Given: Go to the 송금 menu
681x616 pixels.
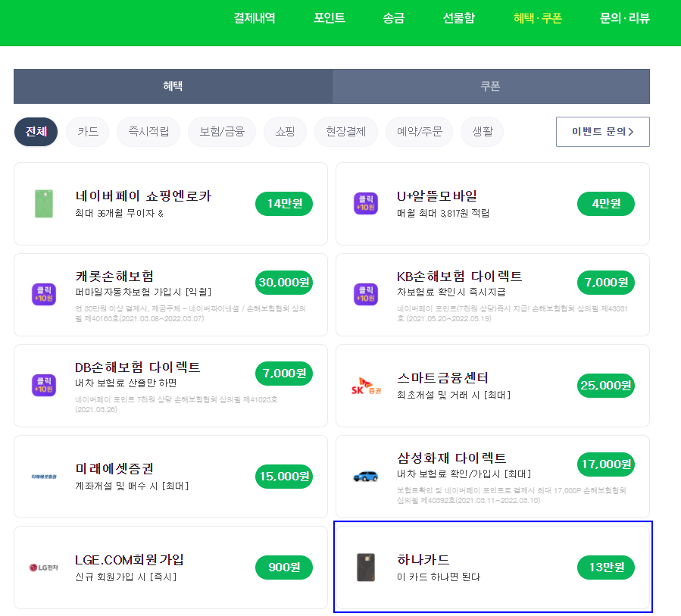Looking at the screenshot, I should tap(393, 18).
